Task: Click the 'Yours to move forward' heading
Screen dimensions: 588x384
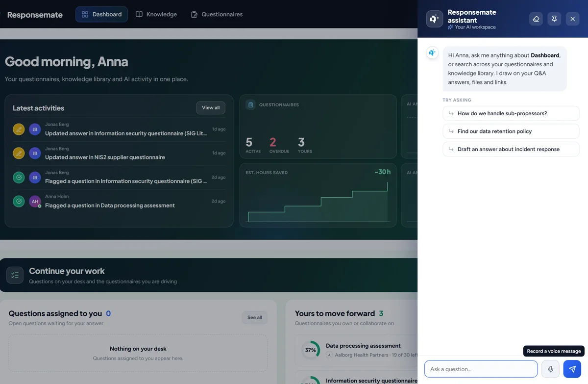Action: point(335,313)
